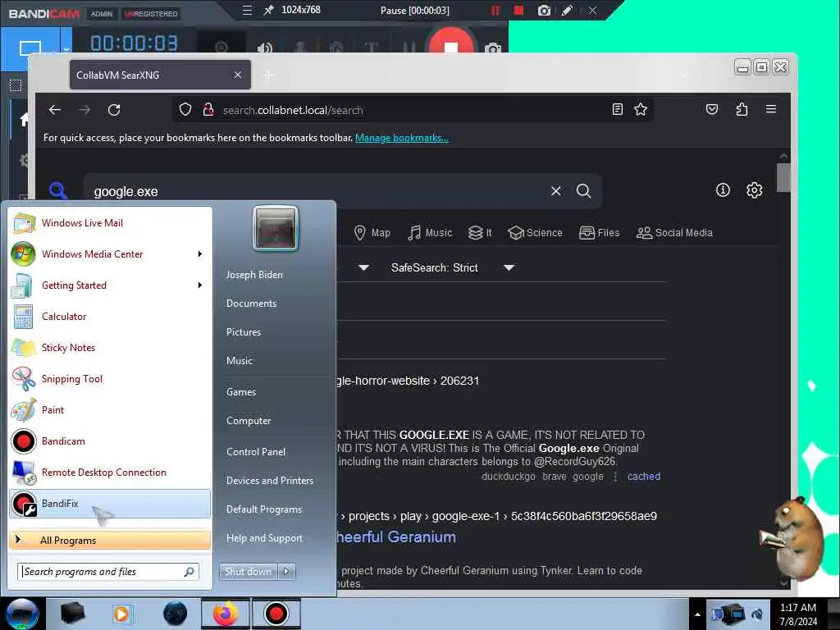Open the Cheerful Geranium result title
This screenshot has width=840, height=630.
click(396, 536)
